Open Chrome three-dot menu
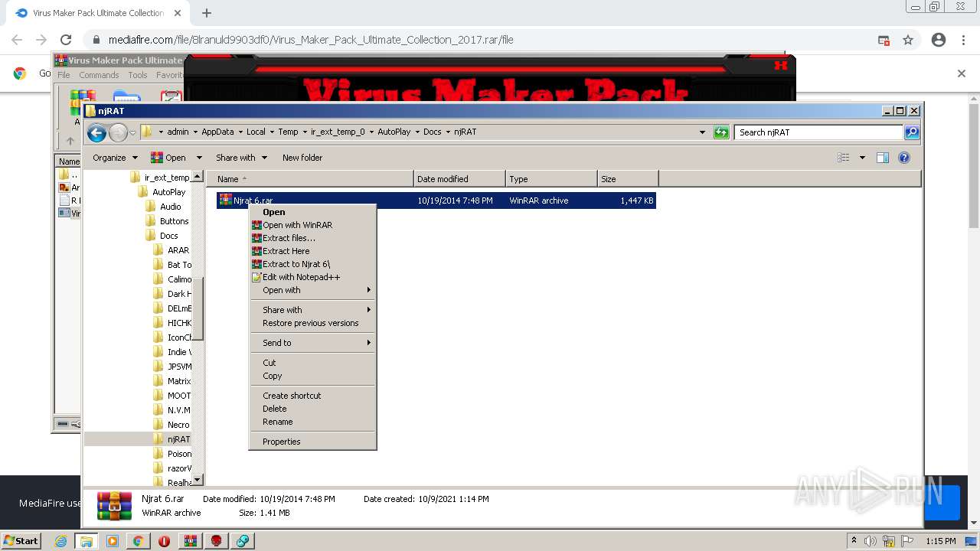This screenshot has width=980, height=551. [964, 40]
